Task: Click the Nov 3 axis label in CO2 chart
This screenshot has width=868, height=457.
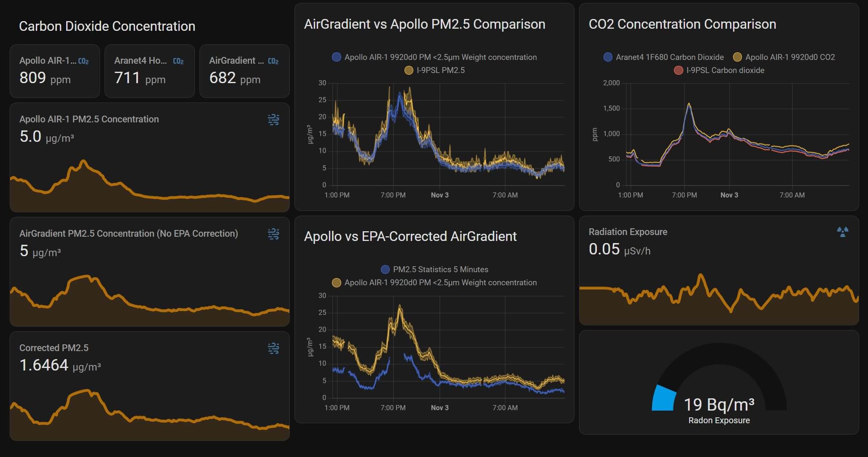Action: (x=729, y=195)
